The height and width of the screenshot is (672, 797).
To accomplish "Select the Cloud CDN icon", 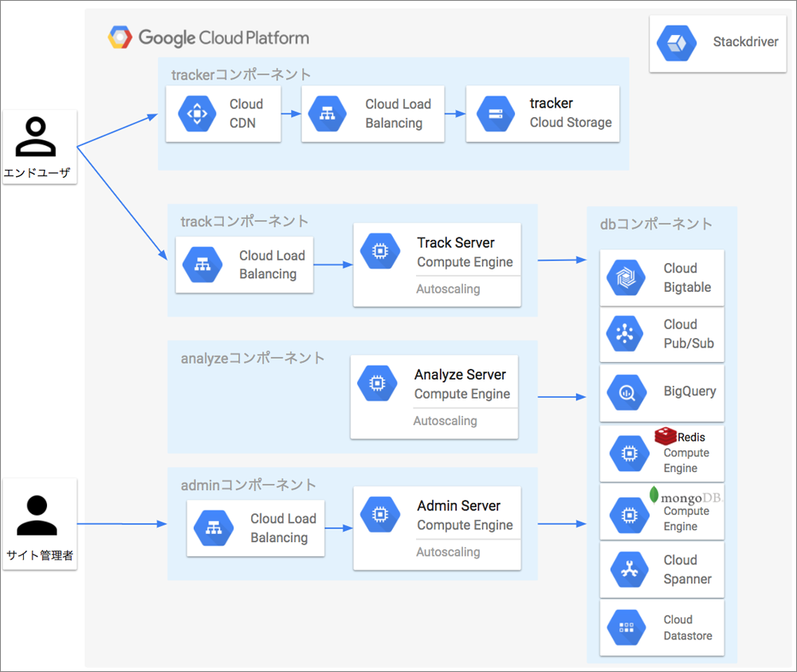I will [197, 113].
